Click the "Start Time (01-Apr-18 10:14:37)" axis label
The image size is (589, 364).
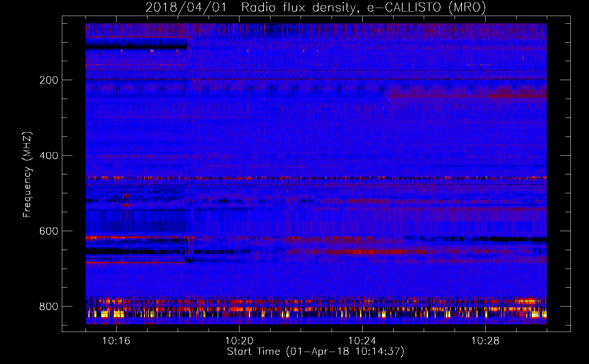(x=316, y=352)
